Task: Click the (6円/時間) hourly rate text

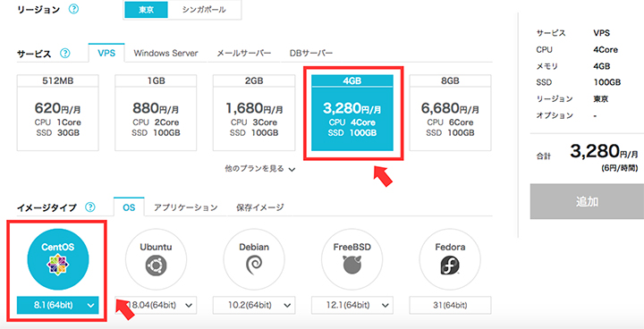Action: point(619,168)
